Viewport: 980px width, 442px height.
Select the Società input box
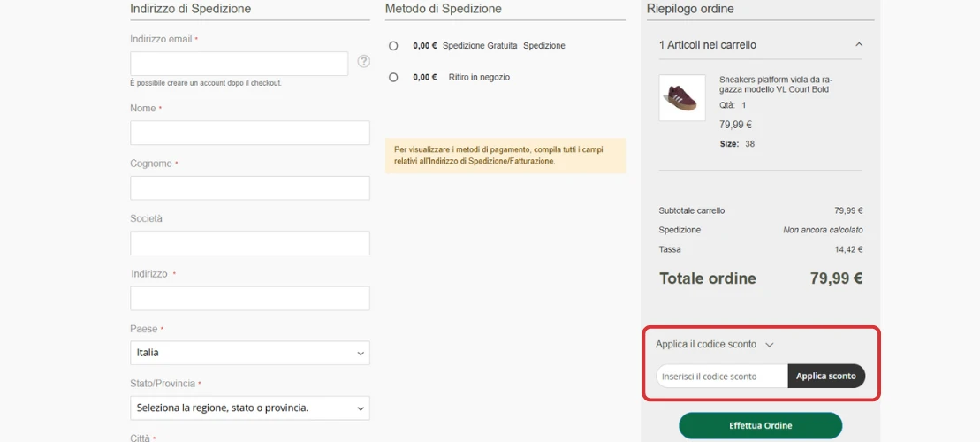(x=249, y=243)
